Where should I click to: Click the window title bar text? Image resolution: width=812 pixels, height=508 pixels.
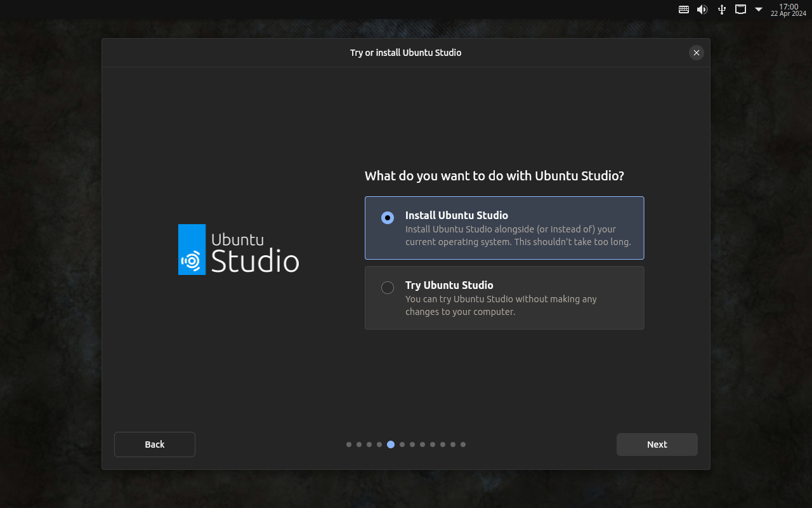tap(405, 53)
